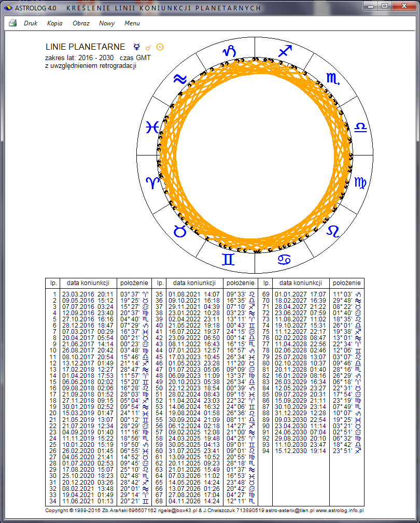Click the Sagittarius sign on the zodiac wheel
This screenshot has width=420, height=523.
(285, 51)
